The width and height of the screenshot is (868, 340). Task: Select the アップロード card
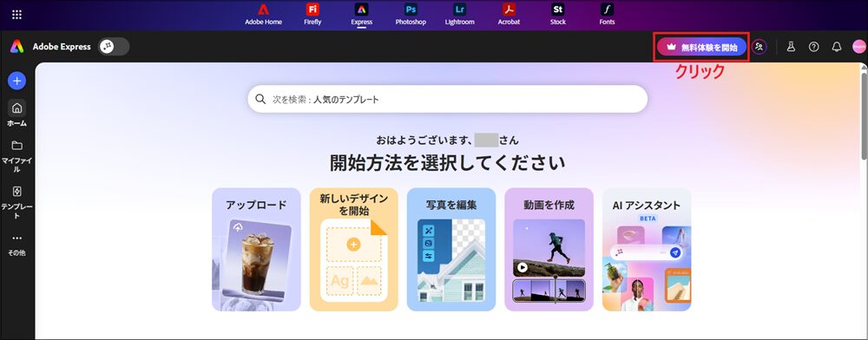256,249
